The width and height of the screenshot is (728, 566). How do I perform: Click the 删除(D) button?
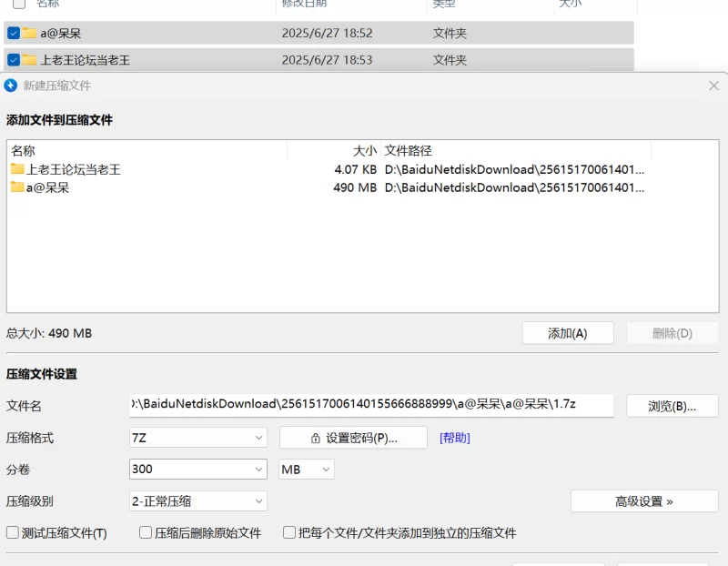(x=672, y=333)
